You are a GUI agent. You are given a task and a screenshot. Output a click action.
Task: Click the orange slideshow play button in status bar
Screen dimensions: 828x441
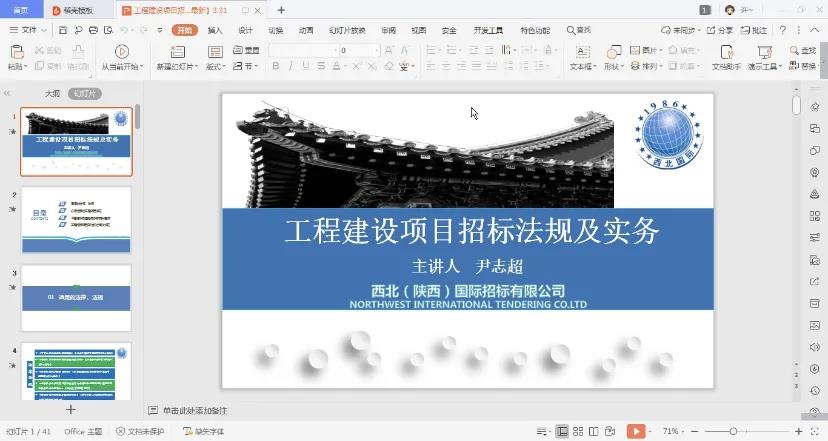point(635,432)
